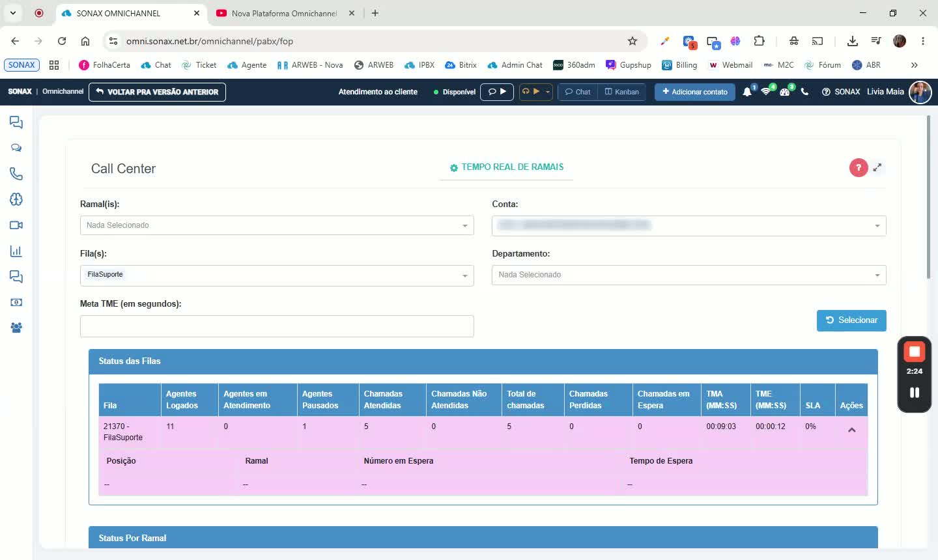Expand Call Center panel to fullscreen
The width and height of the screenshot is (938, 560).
pyautogui.click(x=877, y=167)
